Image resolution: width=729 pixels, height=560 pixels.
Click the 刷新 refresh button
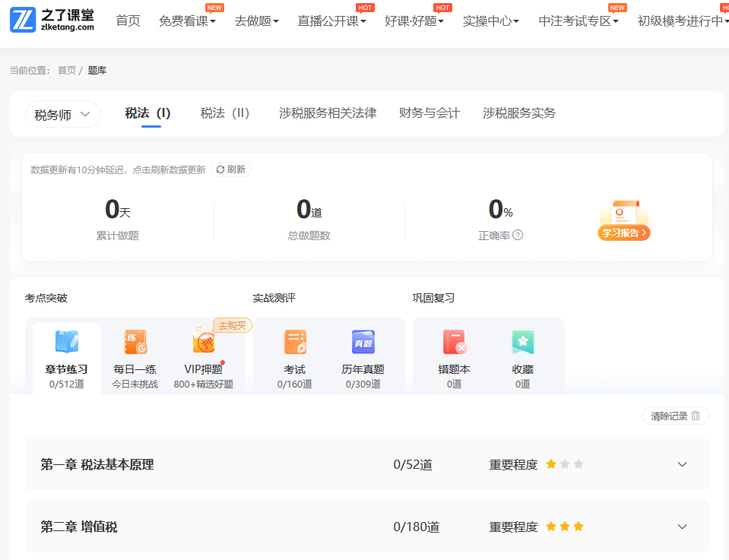coord(231,169)
